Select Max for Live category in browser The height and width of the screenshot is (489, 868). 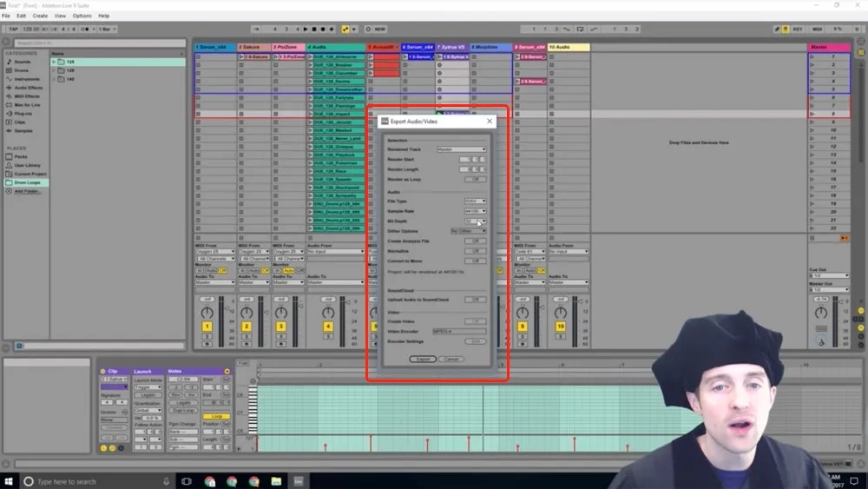click(x=27, y=105)
